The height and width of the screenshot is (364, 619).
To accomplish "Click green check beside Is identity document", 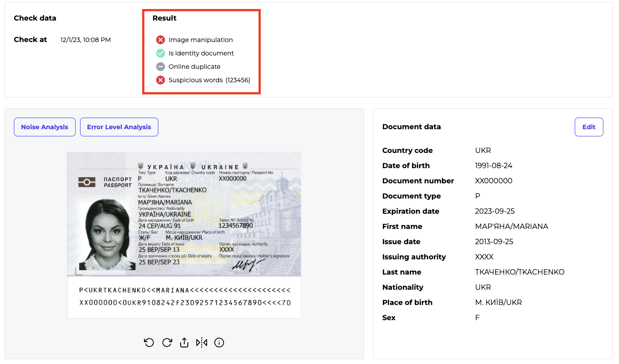I will tap(161, 53).
